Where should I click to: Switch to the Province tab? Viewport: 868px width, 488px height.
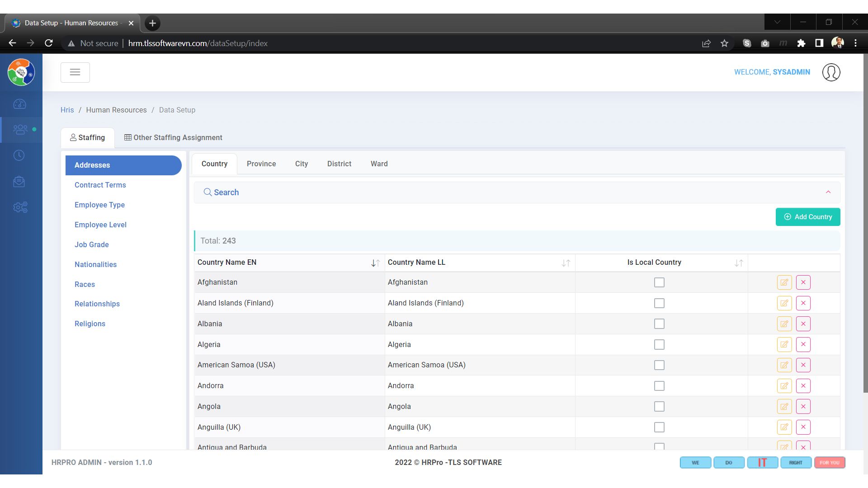coord(261,164)
